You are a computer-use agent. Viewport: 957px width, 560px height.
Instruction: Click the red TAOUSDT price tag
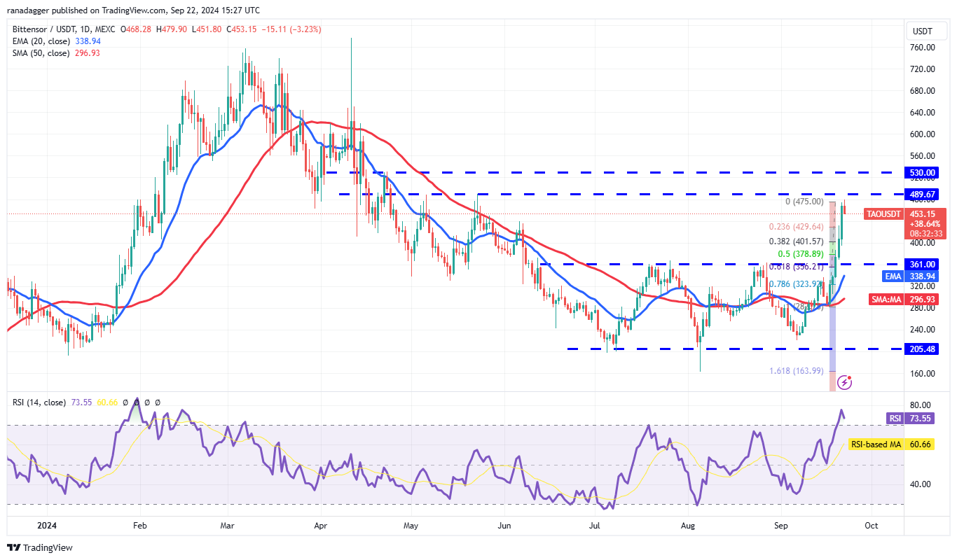883,213
